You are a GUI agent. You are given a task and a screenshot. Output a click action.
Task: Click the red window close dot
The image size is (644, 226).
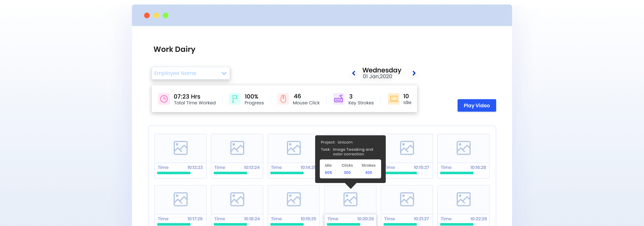[x=147, y=15]
